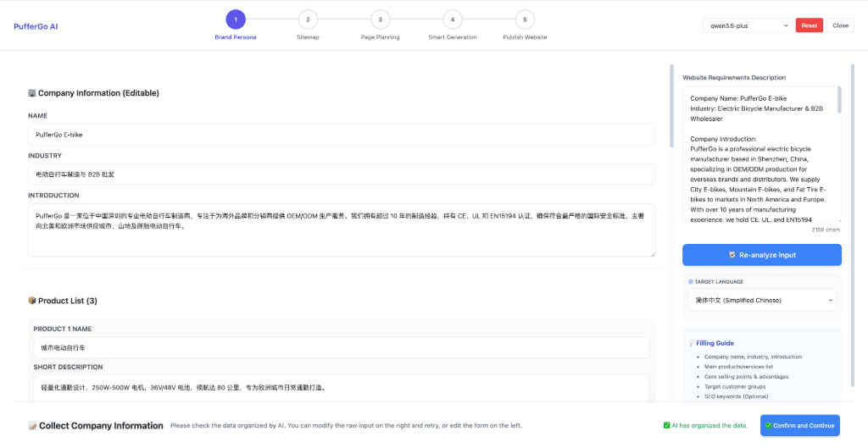Go to step 3 Page Planning circle
Screen dimensions: 868x448
(380, 20)
